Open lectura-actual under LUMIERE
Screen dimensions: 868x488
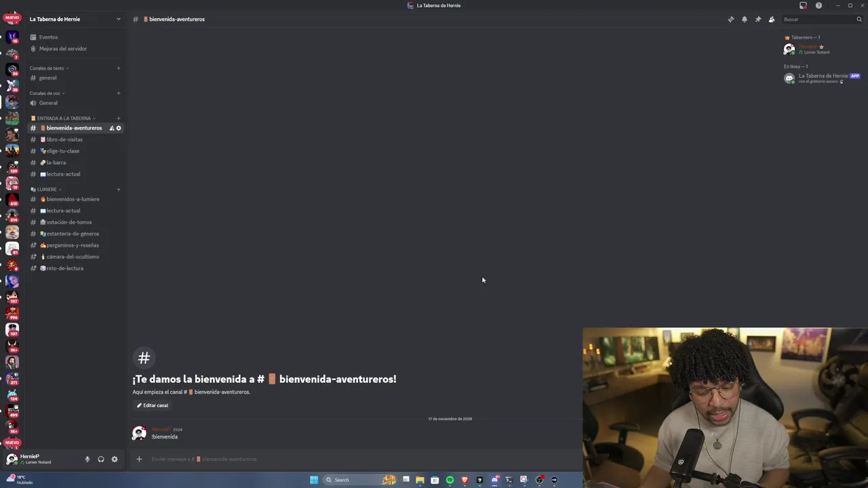coord(75,211)
